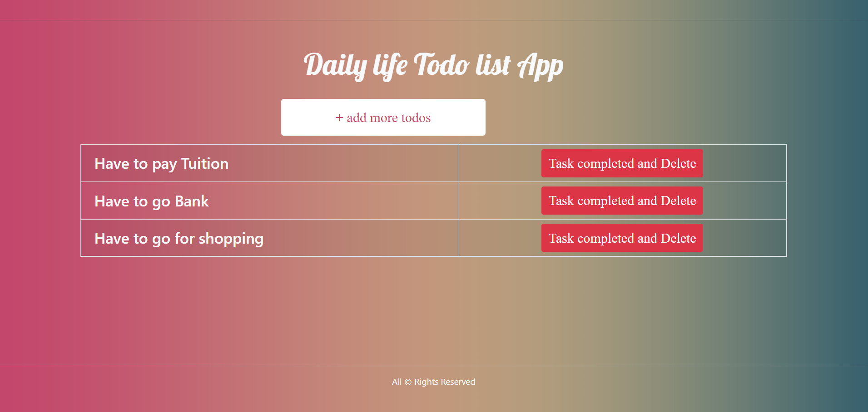This screenshot has width=868, height=412.
Task: Mark Have to go Bank as completed
Action: [x=622, y=201]
